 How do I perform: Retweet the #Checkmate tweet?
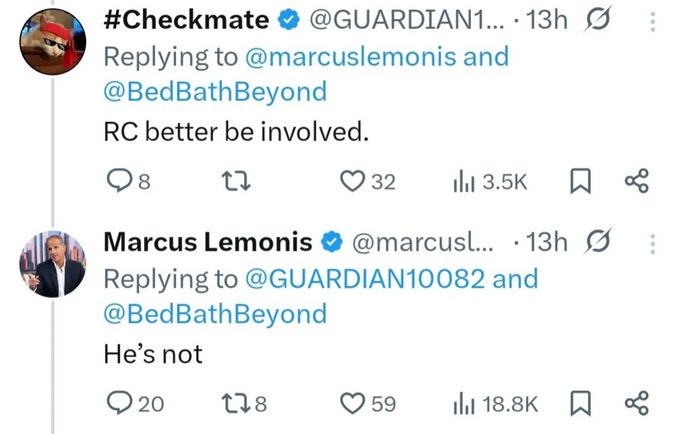tap(236, 181)
